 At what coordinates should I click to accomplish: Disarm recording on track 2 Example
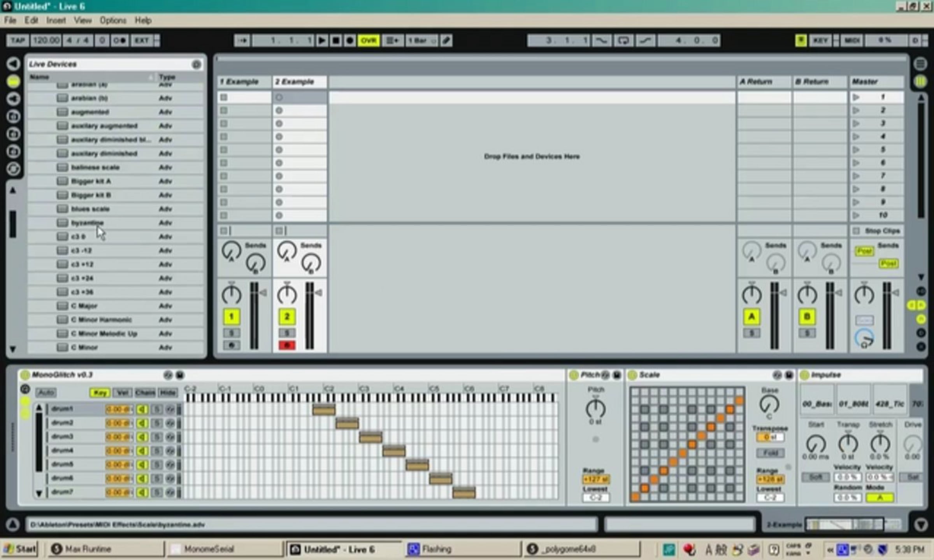coord(287,345)
